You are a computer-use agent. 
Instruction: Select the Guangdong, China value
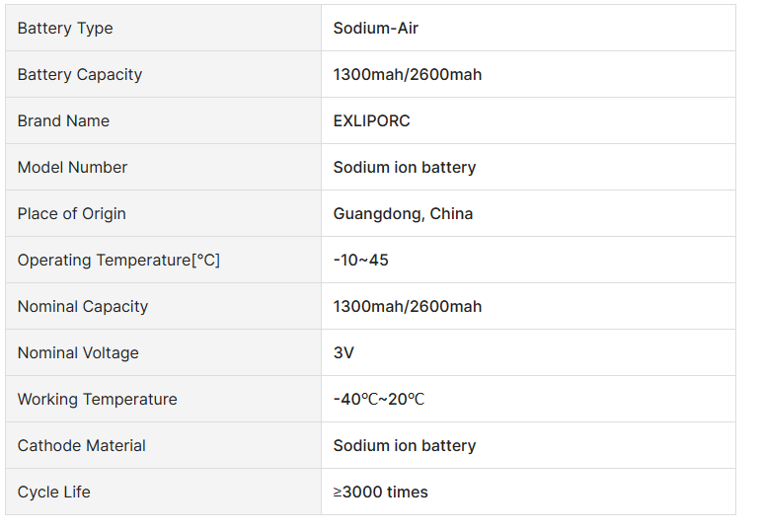[x=403, y=214]
